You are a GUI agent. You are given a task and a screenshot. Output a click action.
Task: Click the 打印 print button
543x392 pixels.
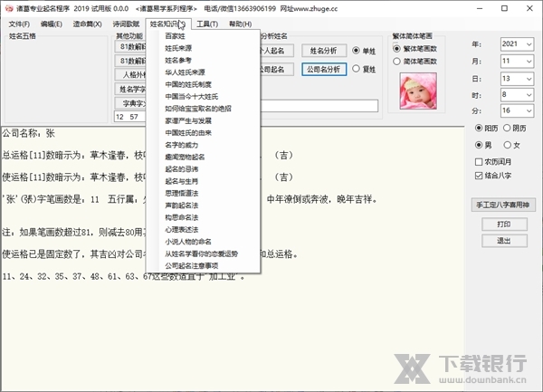click(x=504, y=224)
